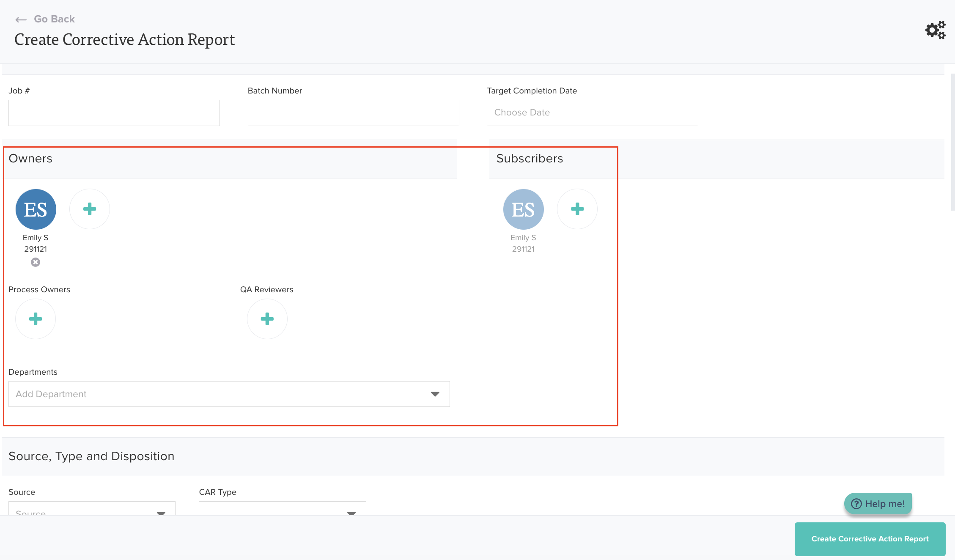Click the Source, Type and Disposition header

(91, 456)
